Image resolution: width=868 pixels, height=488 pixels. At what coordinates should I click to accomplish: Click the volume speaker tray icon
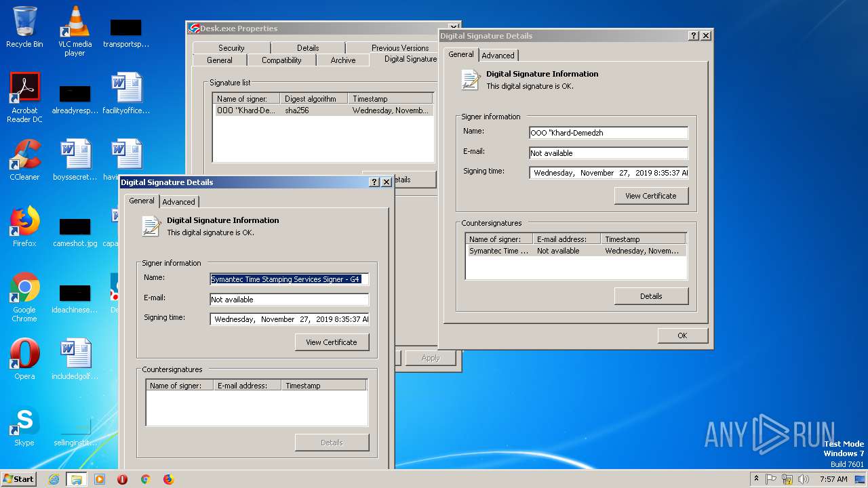pyautogui.click(x=804, y=479)
